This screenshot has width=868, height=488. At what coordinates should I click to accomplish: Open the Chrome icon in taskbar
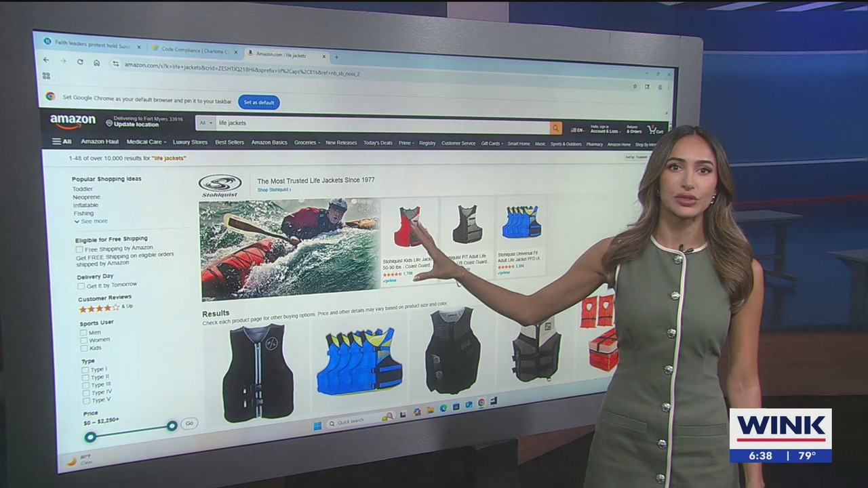[481, 403]
